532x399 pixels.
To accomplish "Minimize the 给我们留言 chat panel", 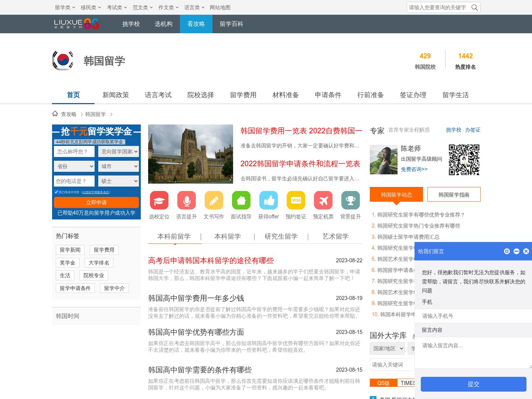I will [516, 251].
